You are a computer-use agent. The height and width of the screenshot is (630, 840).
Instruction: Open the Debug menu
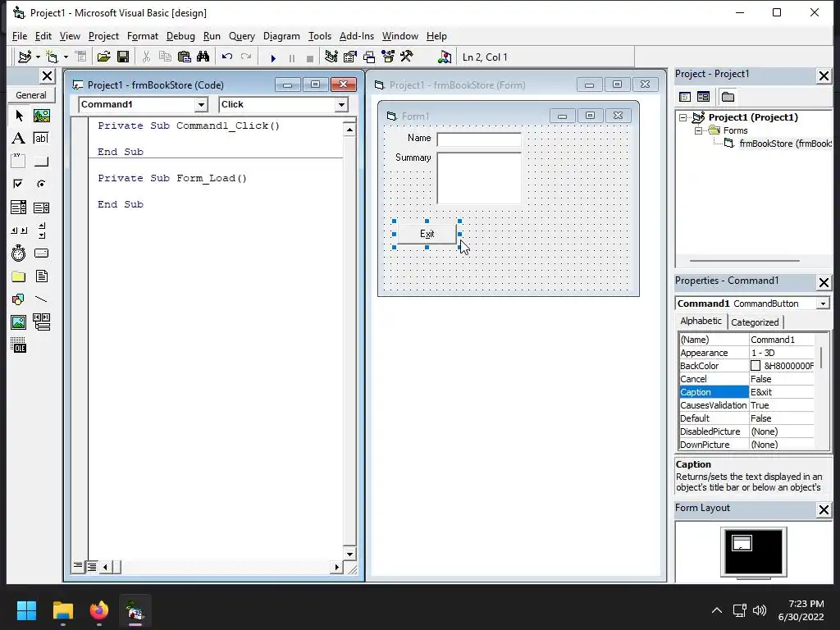pyautogui.click(x=180, y=36)
